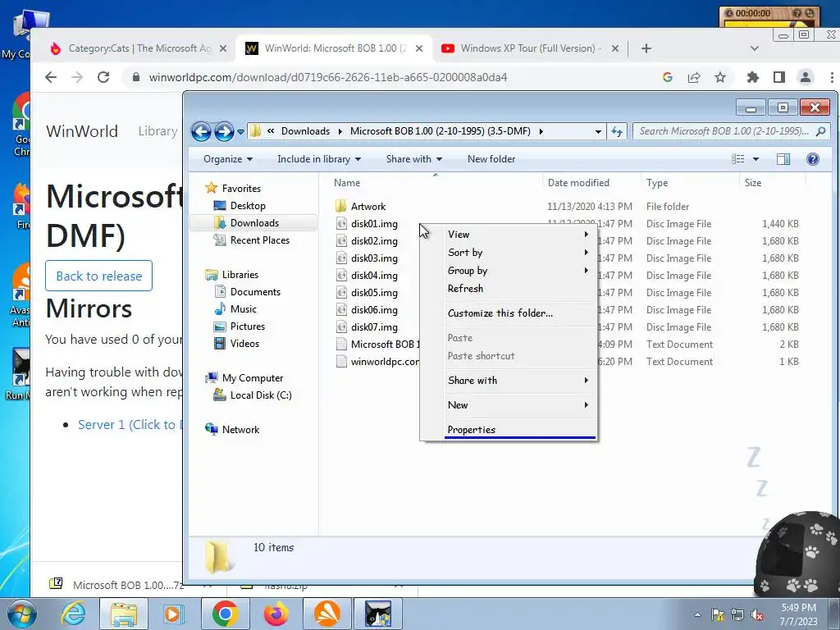This screenshot has height=630, width=840.
Task: Select disk02.img file icon
Action: click(342, 240)
